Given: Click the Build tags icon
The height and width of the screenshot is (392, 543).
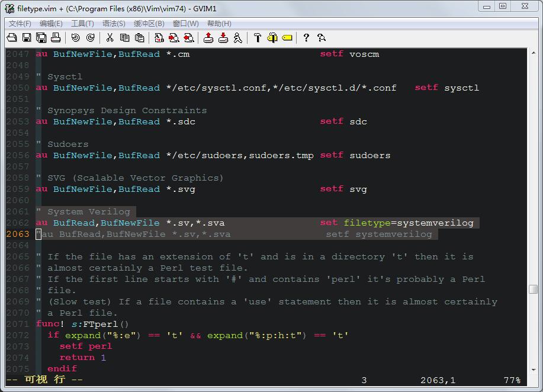Looking at the screenshot, I should pyautogui.click(x=272, y=37).
